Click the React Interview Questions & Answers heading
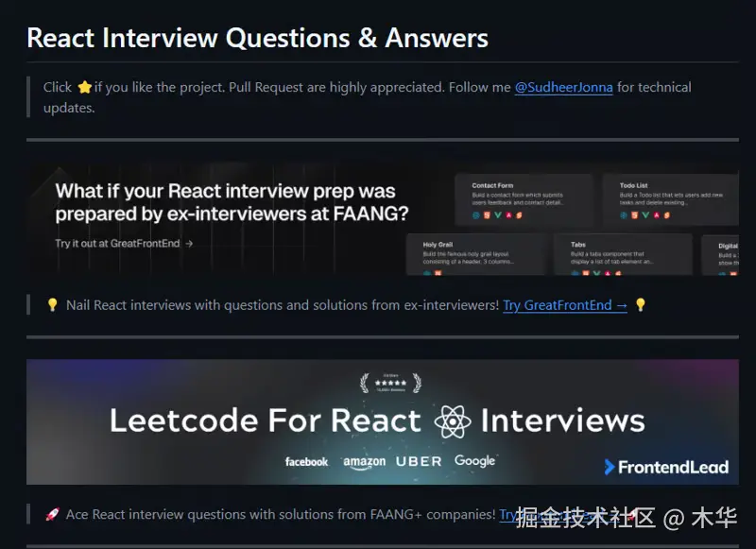 [x=257, y=38]
